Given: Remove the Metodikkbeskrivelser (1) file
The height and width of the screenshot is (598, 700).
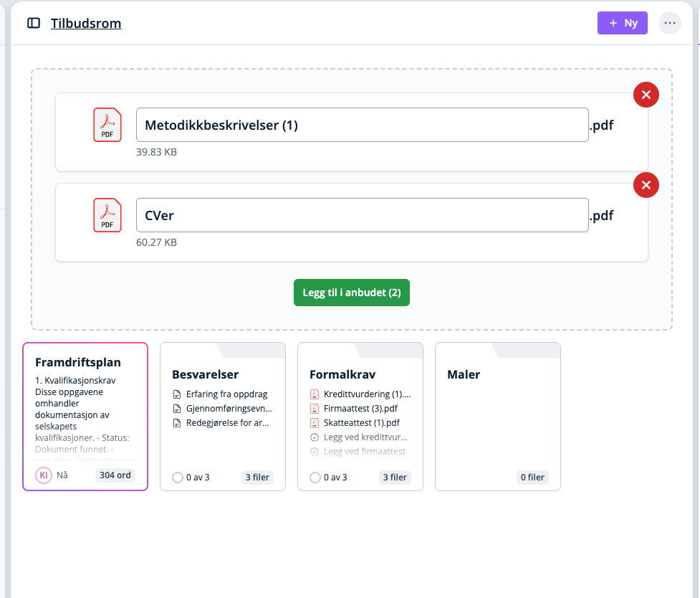Looking at the screenshot, I should click(x=646, y=95).
